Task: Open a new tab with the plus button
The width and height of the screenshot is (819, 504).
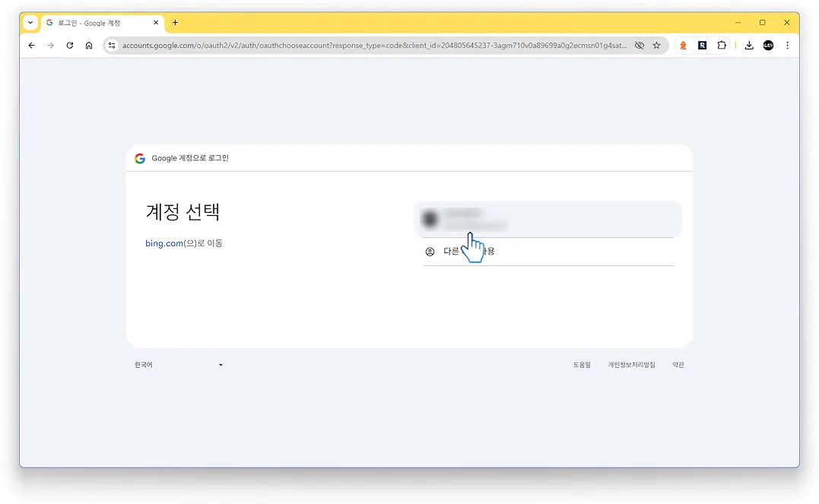Action: coord(175,23)
